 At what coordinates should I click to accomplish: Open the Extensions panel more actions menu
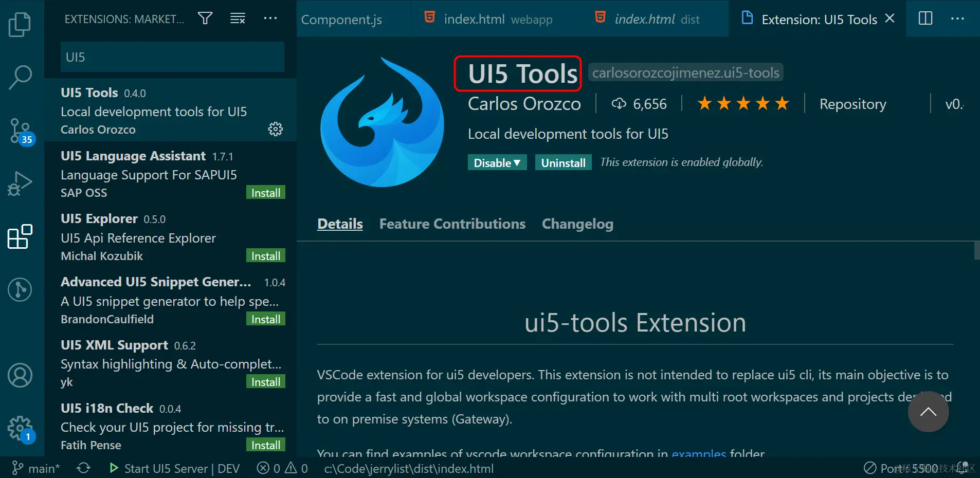click(270, 19)
